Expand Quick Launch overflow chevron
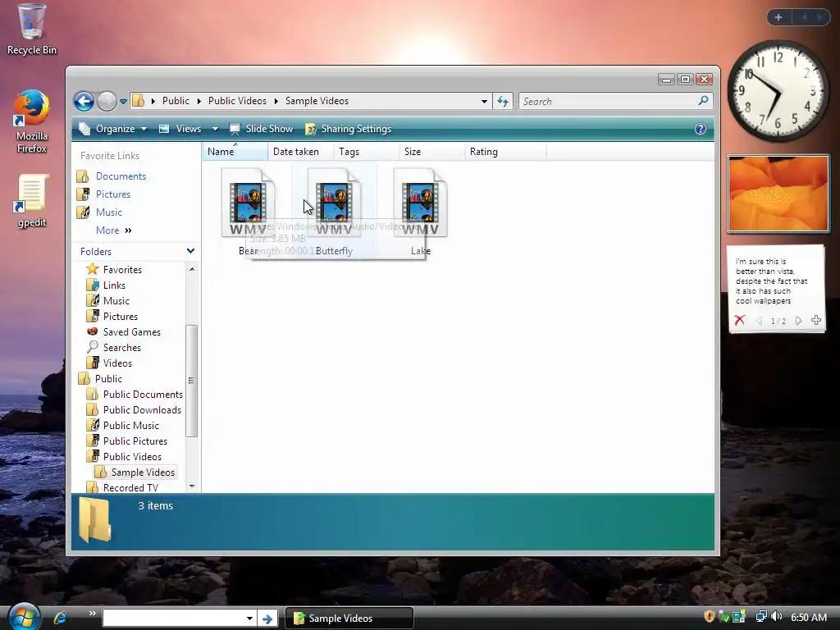Viewport: 840px width, 630px height. [x=92, y=613]
